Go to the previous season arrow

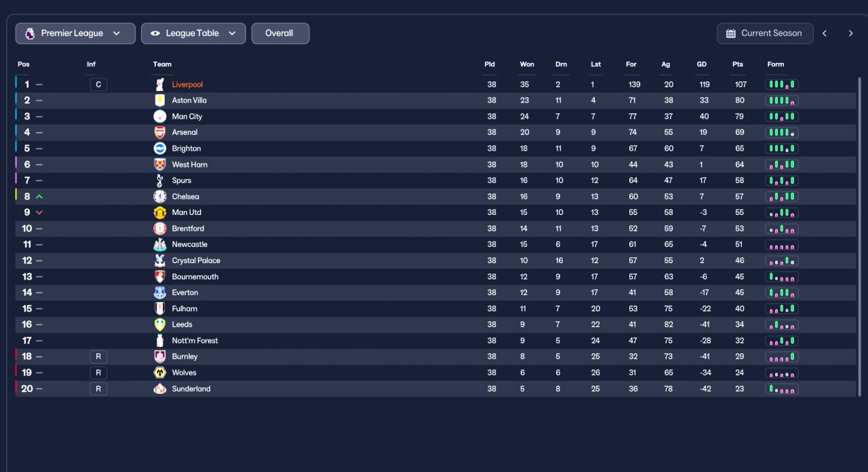(825, 33)
